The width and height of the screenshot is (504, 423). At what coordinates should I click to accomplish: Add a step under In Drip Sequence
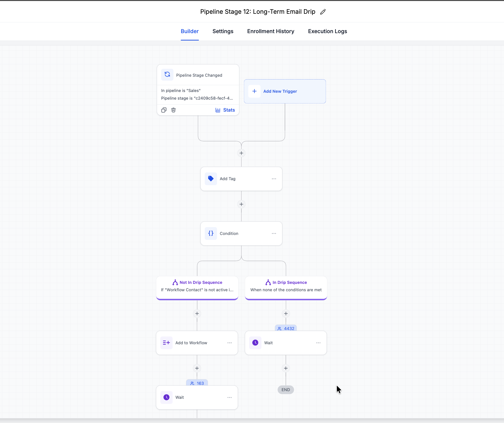click(286, 313)
